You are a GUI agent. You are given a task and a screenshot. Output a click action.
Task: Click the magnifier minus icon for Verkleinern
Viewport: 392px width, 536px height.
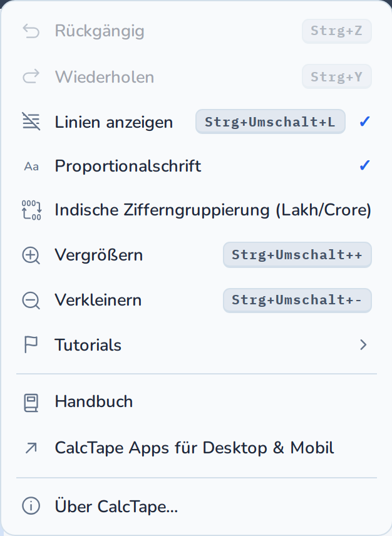pos(31,301)
